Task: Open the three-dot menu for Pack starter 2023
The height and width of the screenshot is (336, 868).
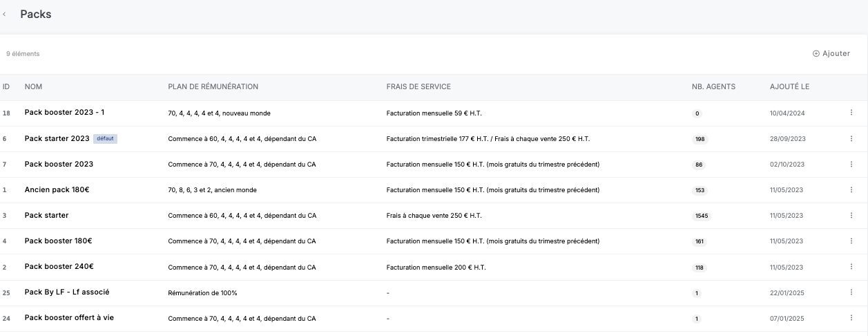Action: pos(851,139)
